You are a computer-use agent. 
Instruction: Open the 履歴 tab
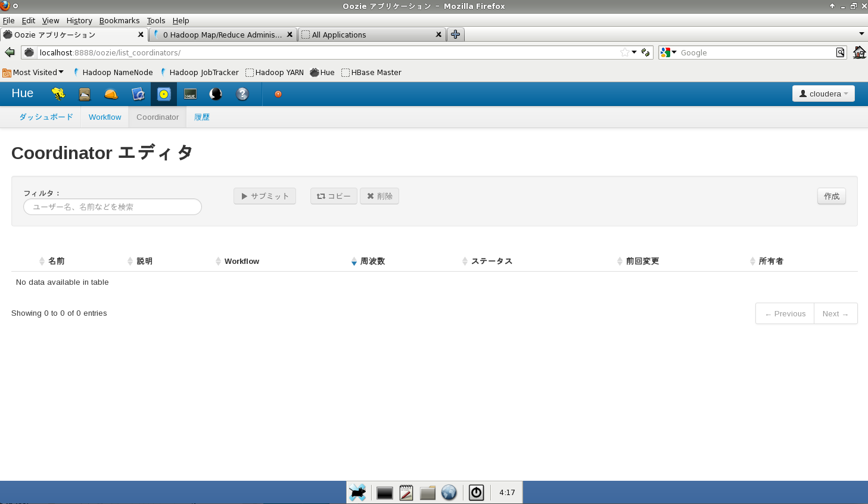point(202,117)
